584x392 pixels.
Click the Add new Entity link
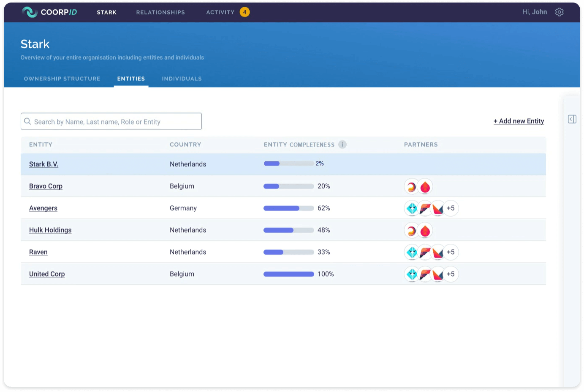pos(519,121)
